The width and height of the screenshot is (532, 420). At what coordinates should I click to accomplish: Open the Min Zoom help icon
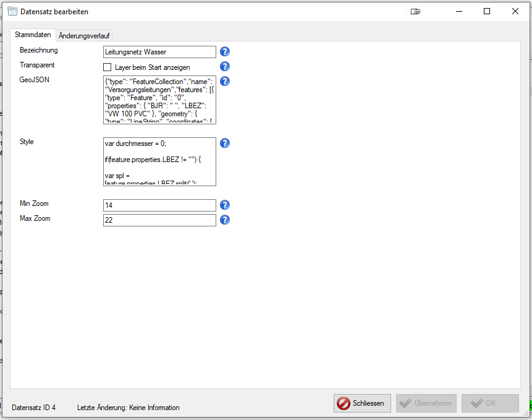(225, 205)
